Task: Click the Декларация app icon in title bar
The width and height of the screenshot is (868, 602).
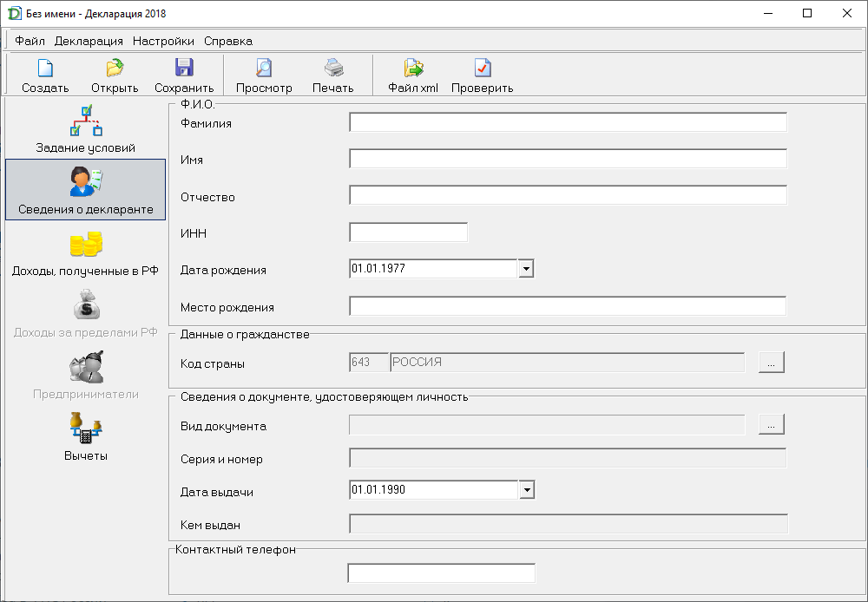Action: click(14, 13)
